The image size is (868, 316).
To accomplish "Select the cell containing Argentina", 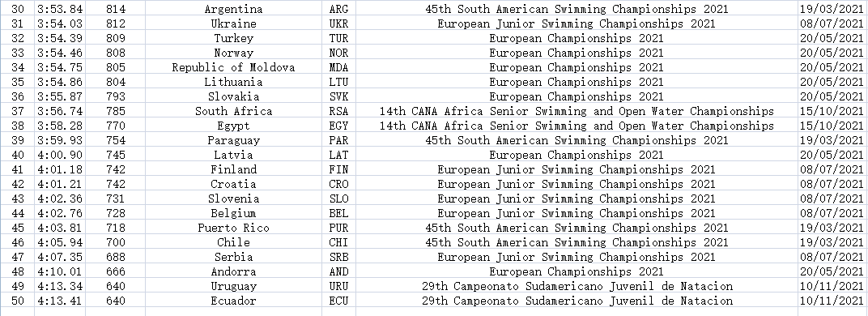I will [x=234, y=9].
